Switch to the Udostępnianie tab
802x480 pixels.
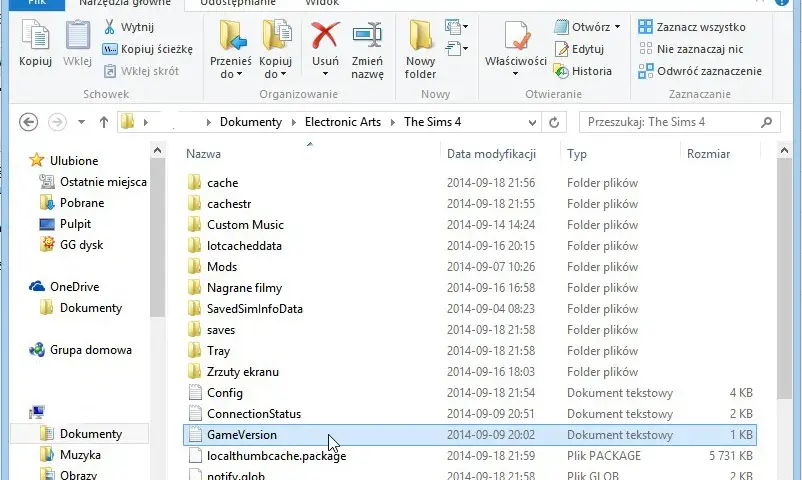[x=237, y=4]
